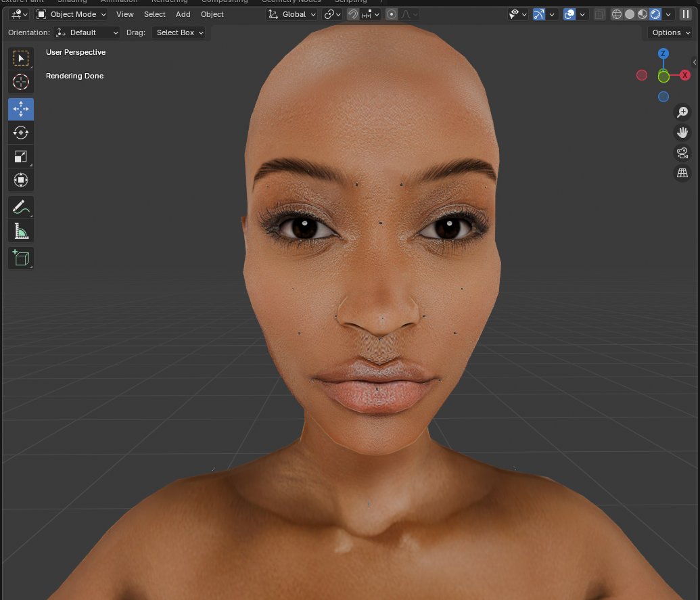Open Global transform orientation dropdown
The width and height of the screenshot is (700, 600).
pos(292,14)
